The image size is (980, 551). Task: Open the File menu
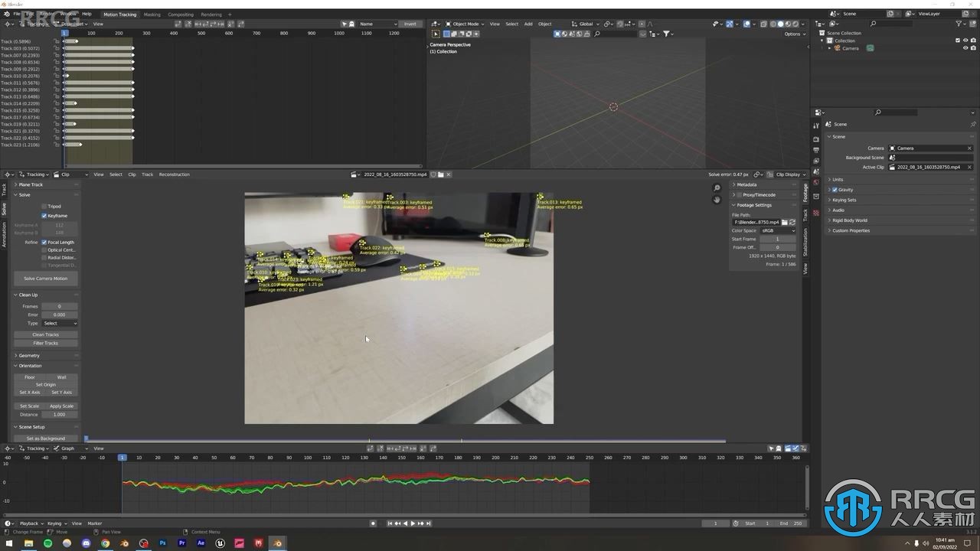(16, 14)
